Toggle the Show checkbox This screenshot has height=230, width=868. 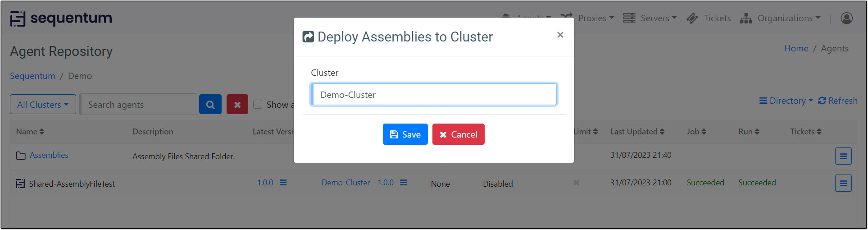coord(258,104)
